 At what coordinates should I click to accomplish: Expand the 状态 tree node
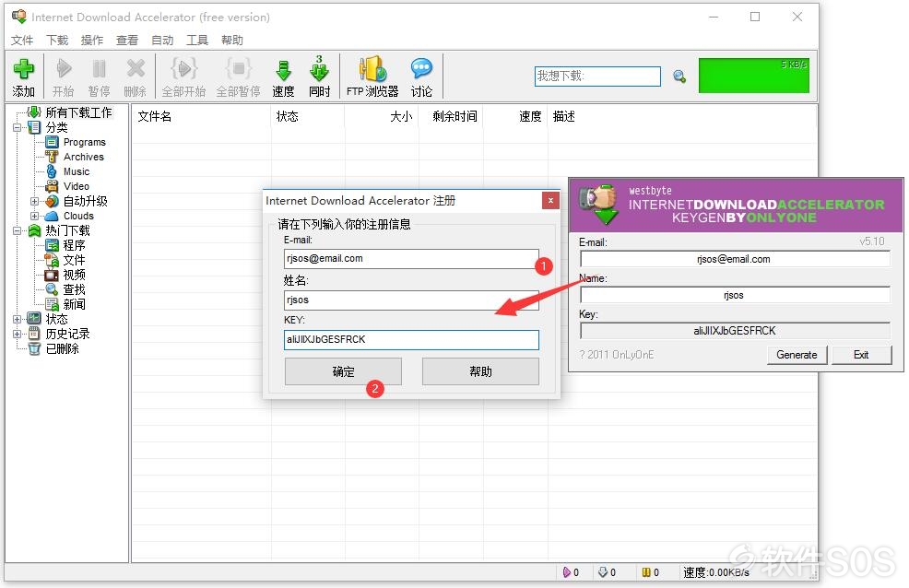tap(17, 319)
